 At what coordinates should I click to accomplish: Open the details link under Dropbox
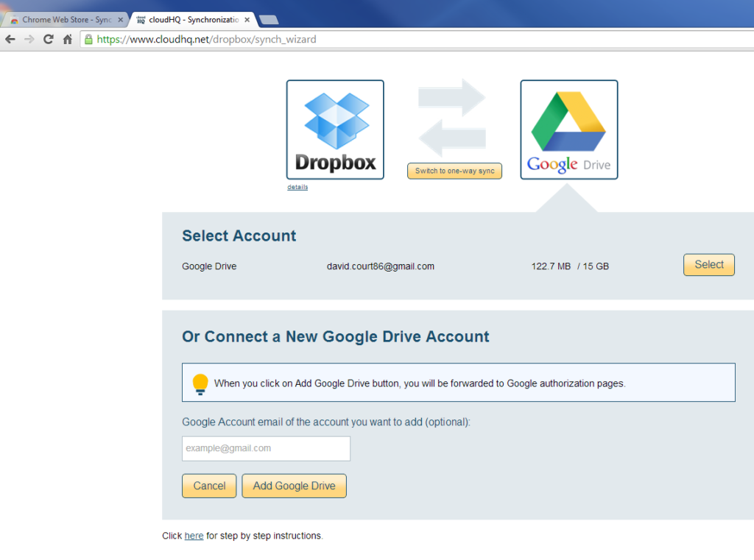[297, 187]
